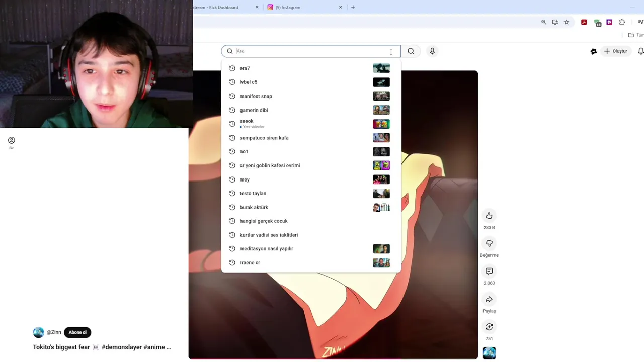Click the thumbnail beside 'manifest snap'

tap(381, 96)
